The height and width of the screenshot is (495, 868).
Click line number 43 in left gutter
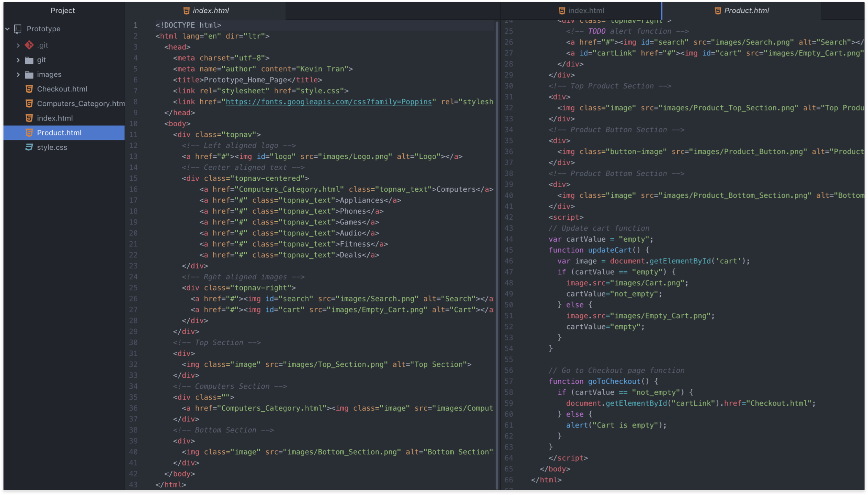click(x=133, y=485)
